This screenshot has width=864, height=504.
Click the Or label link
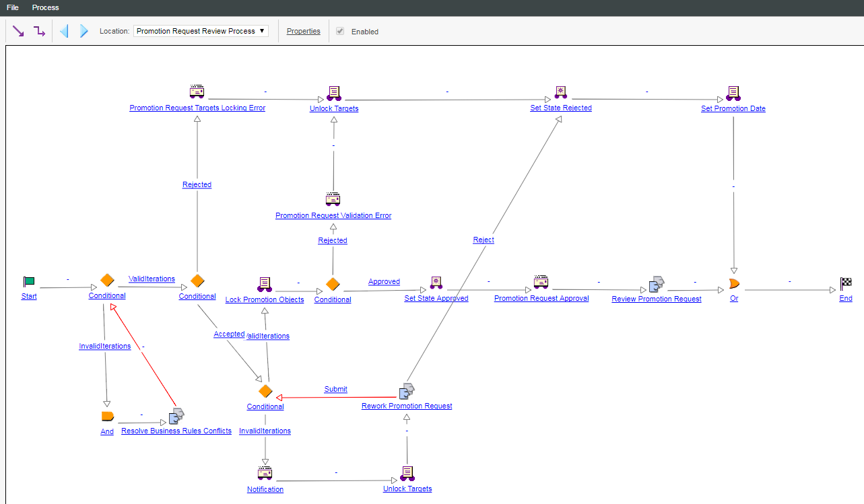734,298
